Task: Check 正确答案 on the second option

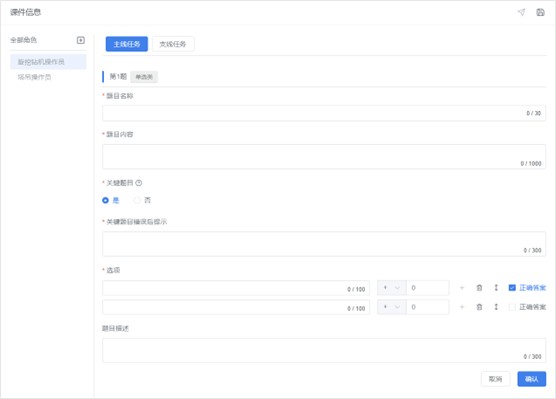Action: (x=512, y=307)
